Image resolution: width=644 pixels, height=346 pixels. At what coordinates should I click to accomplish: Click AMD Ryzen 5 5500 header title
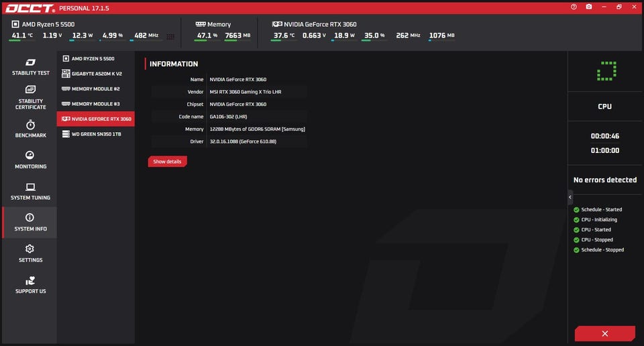pyautogui.click(x=48, y=24)
